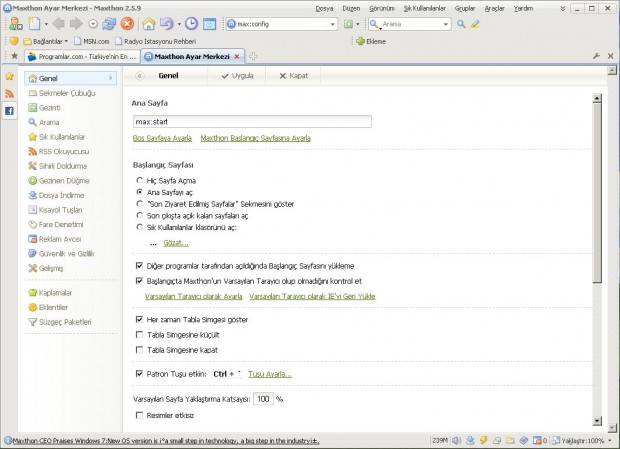Open Favorites star in sidebar

pos(9,76)
